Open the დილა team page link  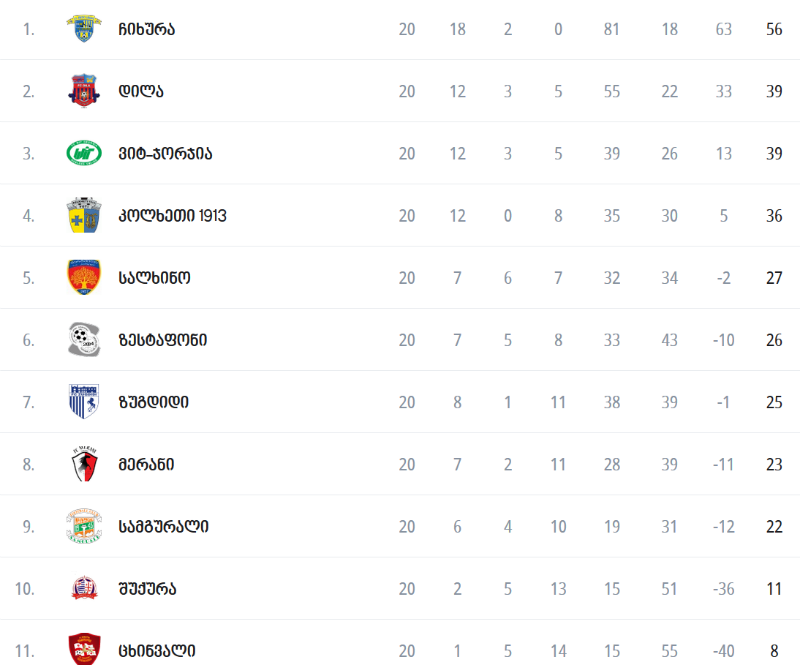click(141, 91)
